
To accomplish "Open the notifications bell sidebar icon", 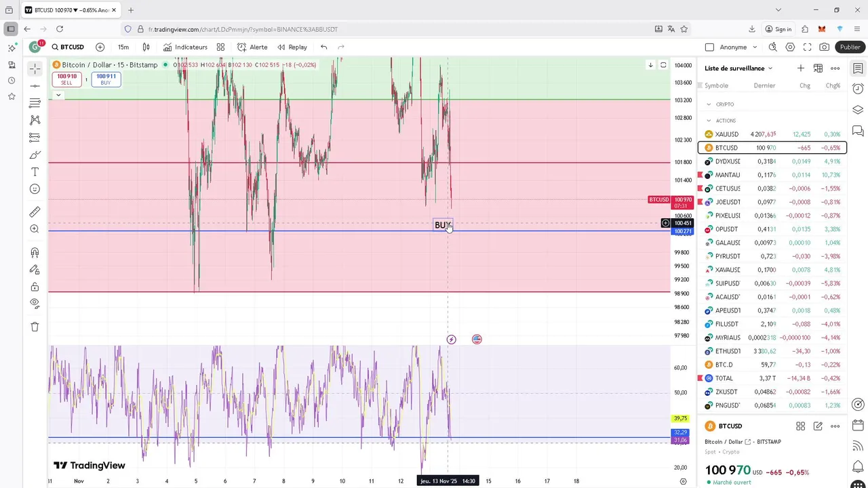I will click(x=858, y=467).
